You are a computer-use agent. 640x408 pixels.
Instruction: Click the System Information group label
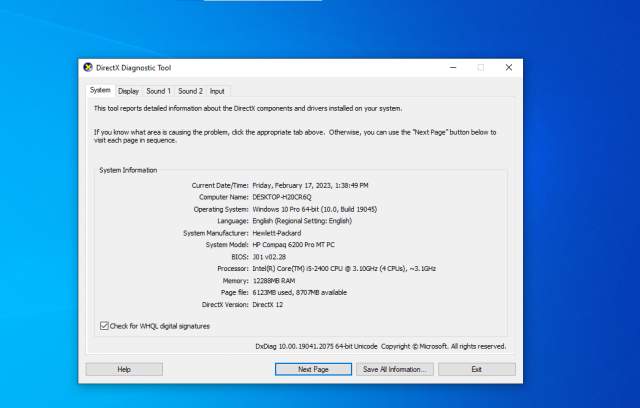pos(128,170)
